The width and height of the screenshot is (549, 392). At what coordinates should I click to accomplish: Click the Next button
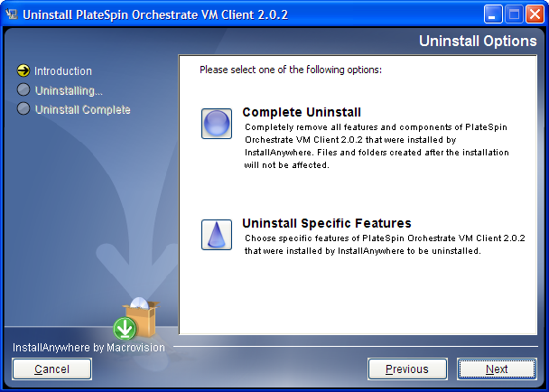pos(497,369)
